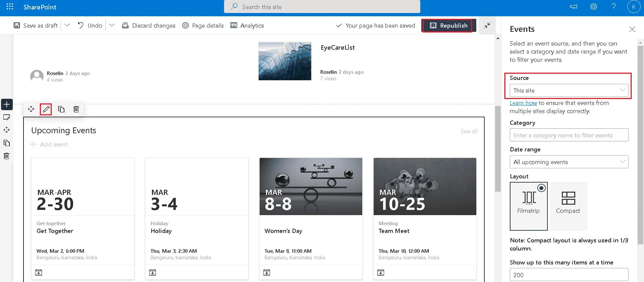Click Save as draft
Screen dimensions: 644x282
click(x=35, y=25)
